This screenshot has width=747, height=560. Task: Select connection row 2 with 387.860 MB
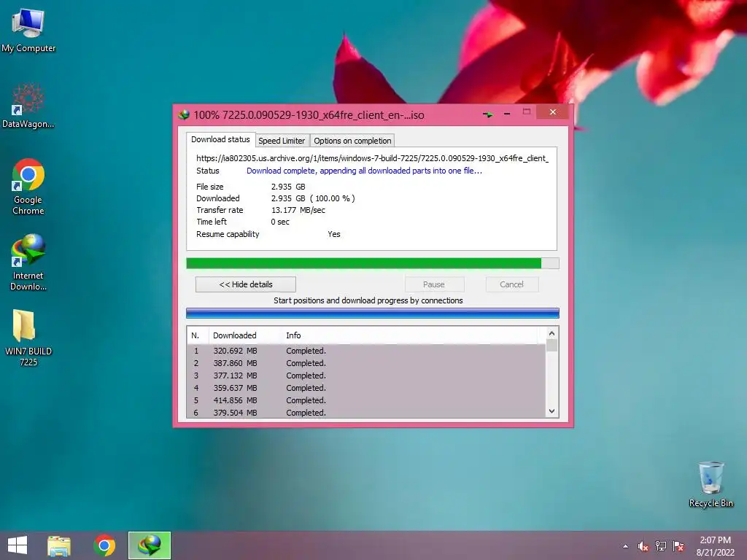click(x=366, y=363)
